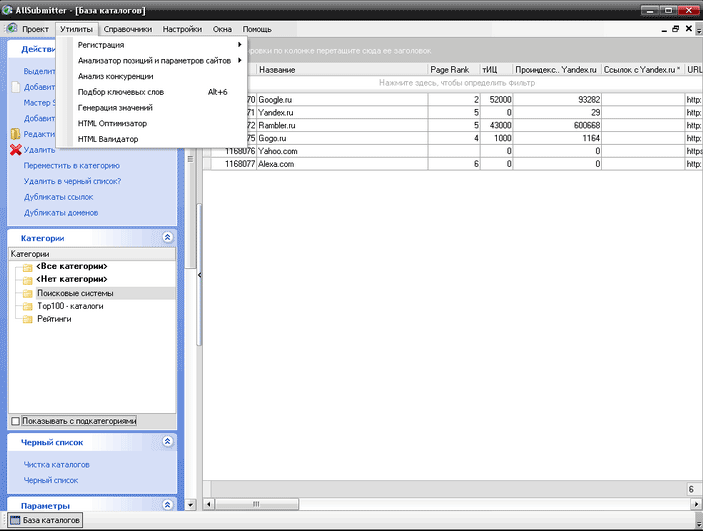Open Чистка каталогов link
This screenshot has width=703, height=531.
click(56, 465)
